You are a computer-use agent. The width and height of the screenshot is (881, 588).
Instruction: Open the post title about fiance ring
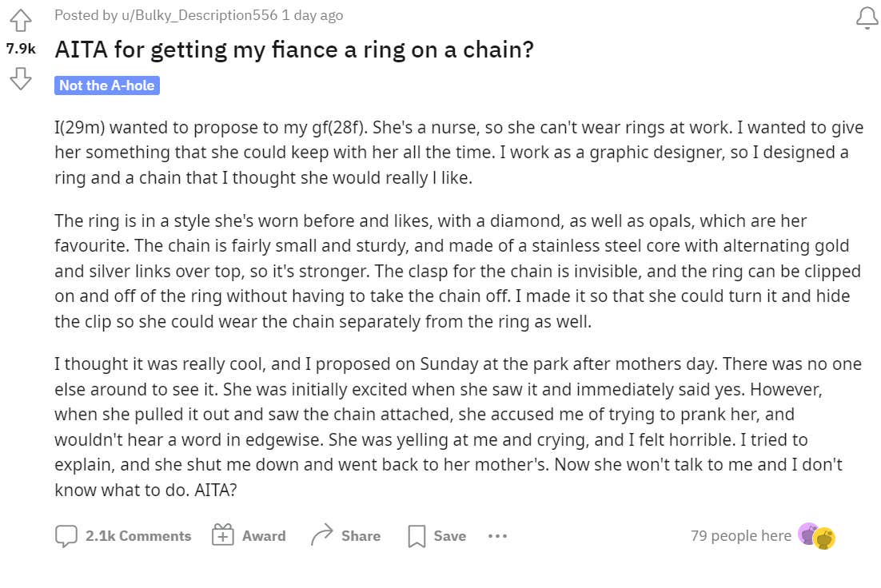click(x=294, y=50)
